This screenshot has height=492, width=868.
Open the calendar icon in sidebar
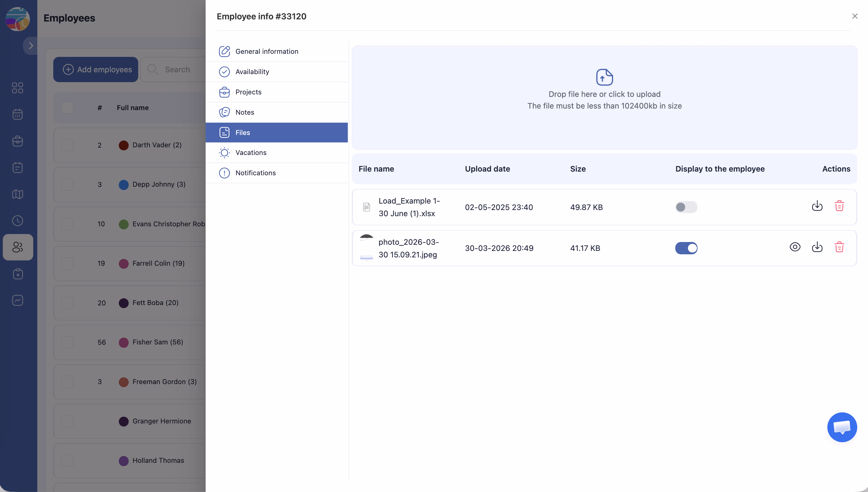(x=18, y=114)
